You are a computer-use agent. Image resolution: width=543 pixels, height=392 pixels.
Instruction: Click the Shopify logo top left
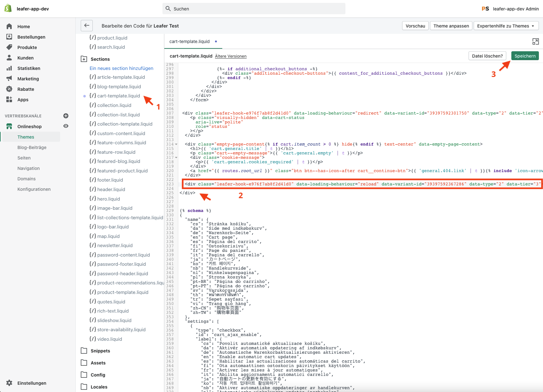click(x=8, y=8)
